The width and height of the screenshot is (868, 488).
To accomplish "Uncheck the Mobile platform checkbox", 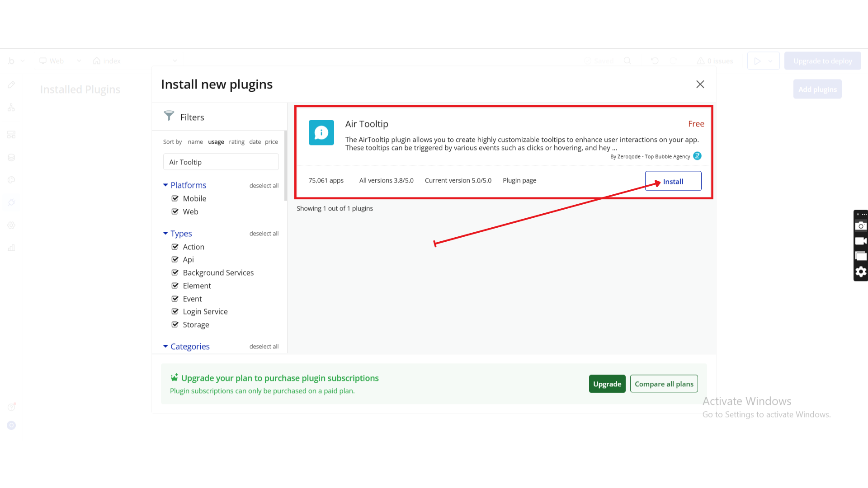I will coord(175,198).
